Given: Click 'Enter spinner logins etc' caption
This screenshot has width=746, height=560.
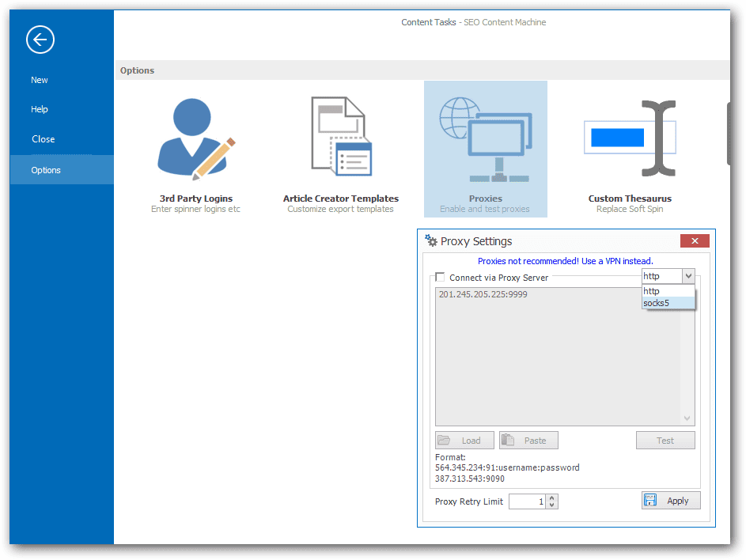Looking at the screenshot, I should point(195,209).
